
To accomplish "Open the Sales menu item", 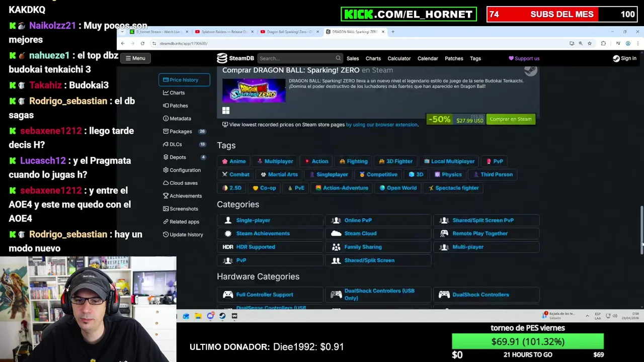I will [352, 58].
